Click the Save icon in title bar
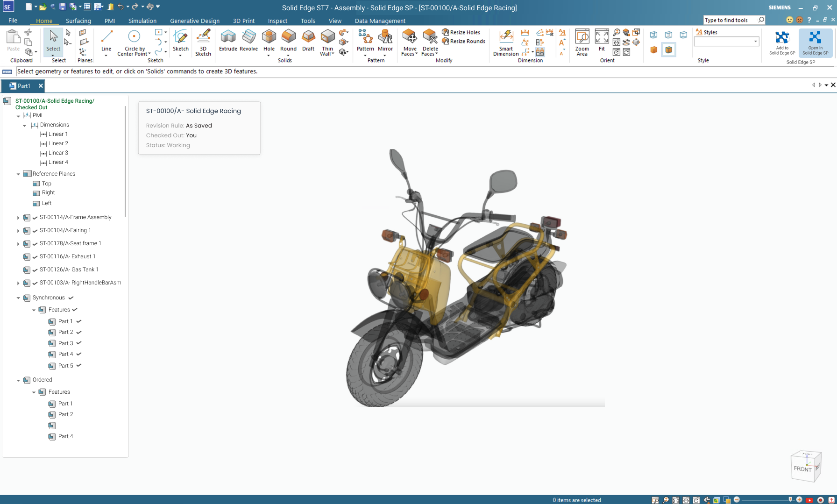Viewport: 837px width, 504px height. click(x=62, y=7)
